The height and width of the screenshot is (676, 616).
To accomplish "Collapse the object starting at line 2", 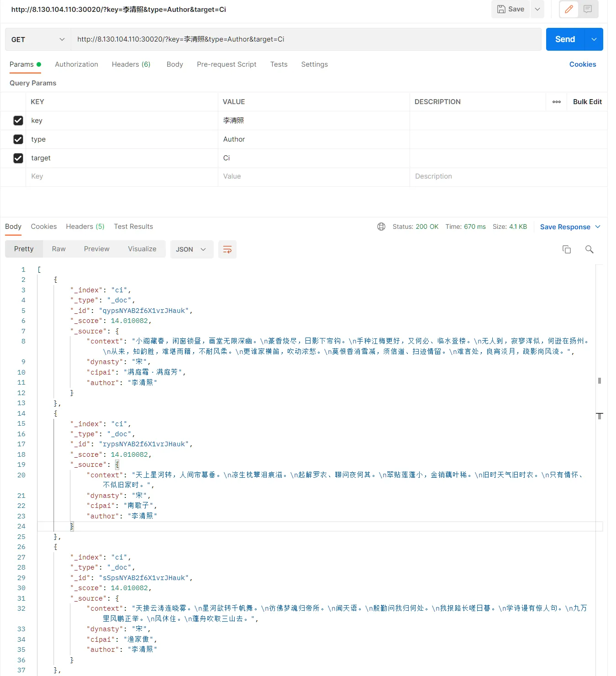I will point(55,280).
